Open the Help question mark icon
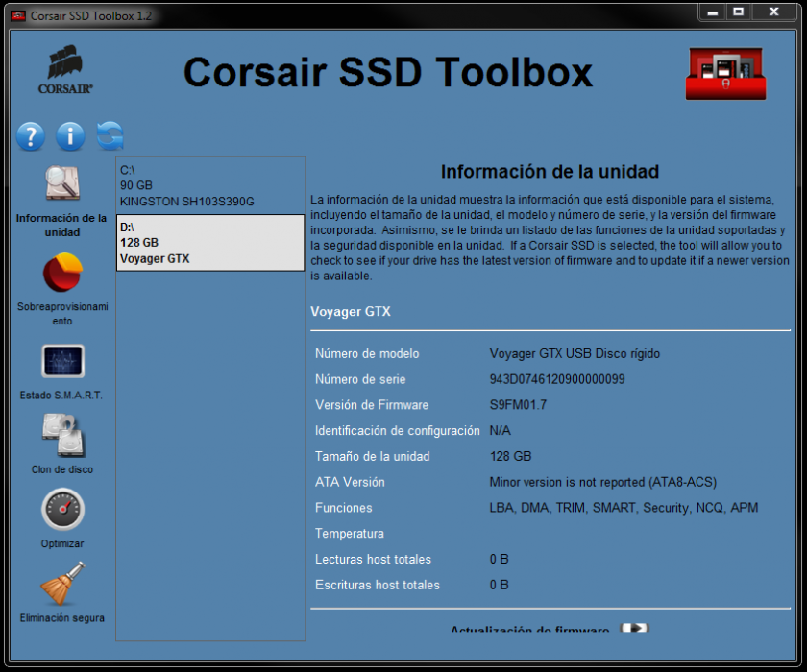 (x=31, y=136)
